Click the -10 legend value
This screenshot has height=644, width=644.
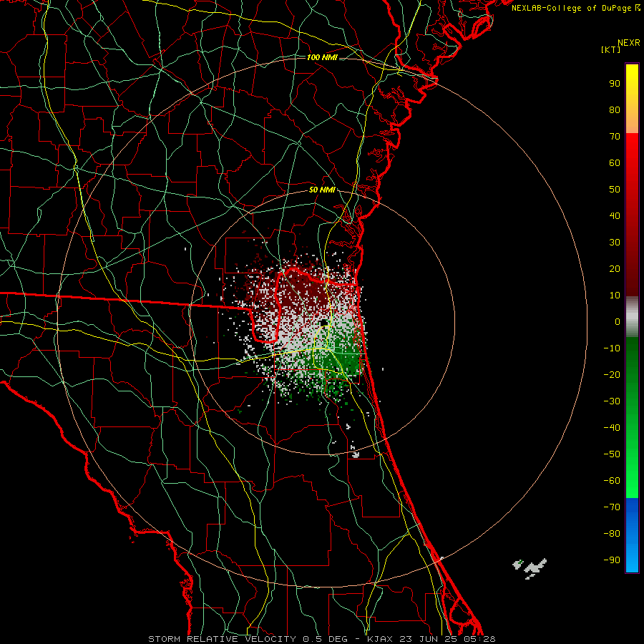point(612,348)
